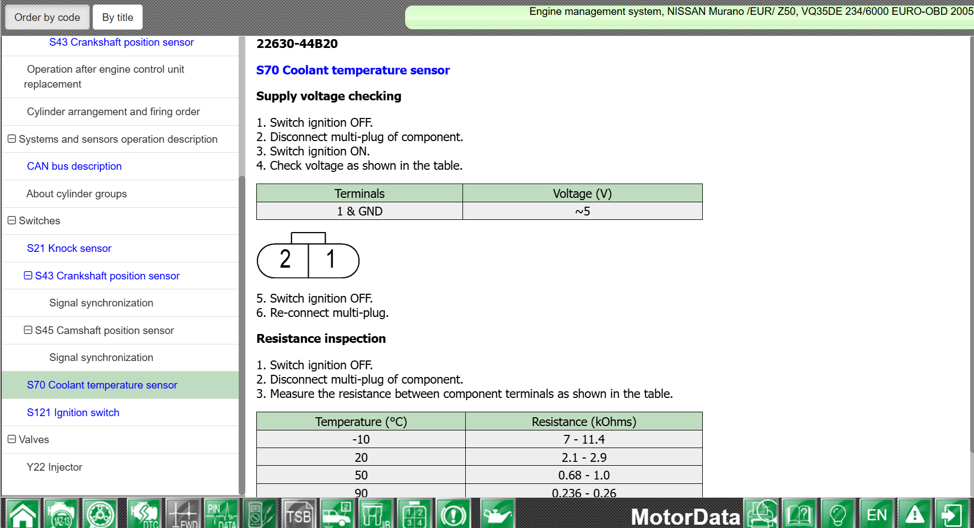Open the wheel and brake disc icon
Image resolution: width=974 pixels, height=528 pixels.
99,514
